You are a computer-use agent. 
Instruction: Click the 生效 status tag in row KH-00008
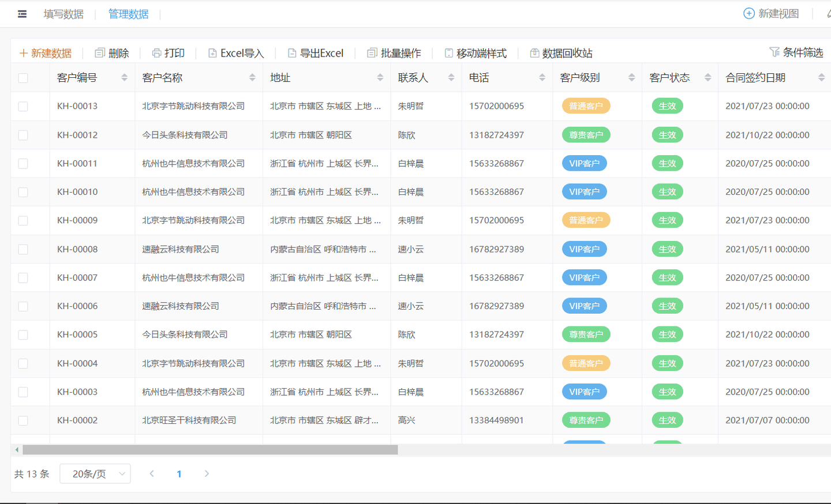(667, 249)
